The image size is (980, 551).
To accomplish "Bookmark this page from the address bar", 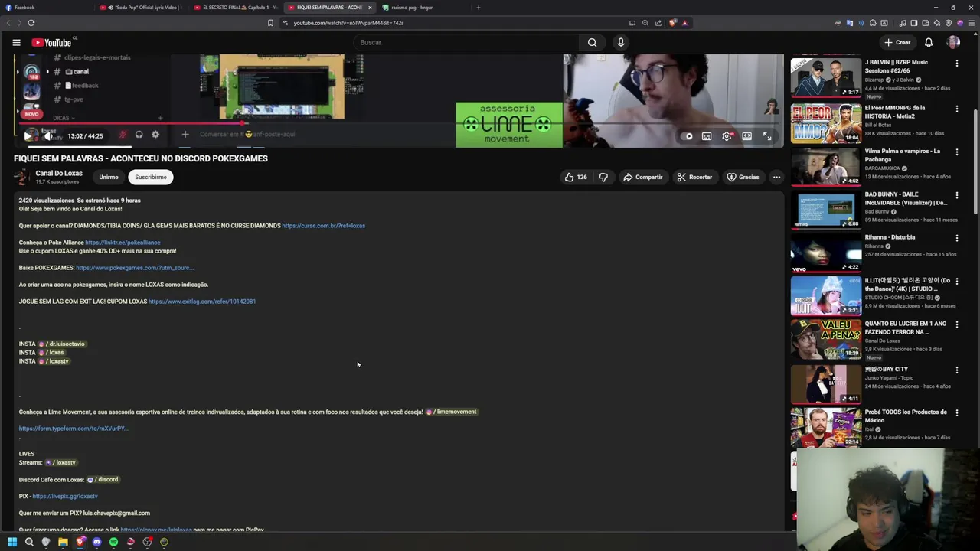I will coord(270,23).
